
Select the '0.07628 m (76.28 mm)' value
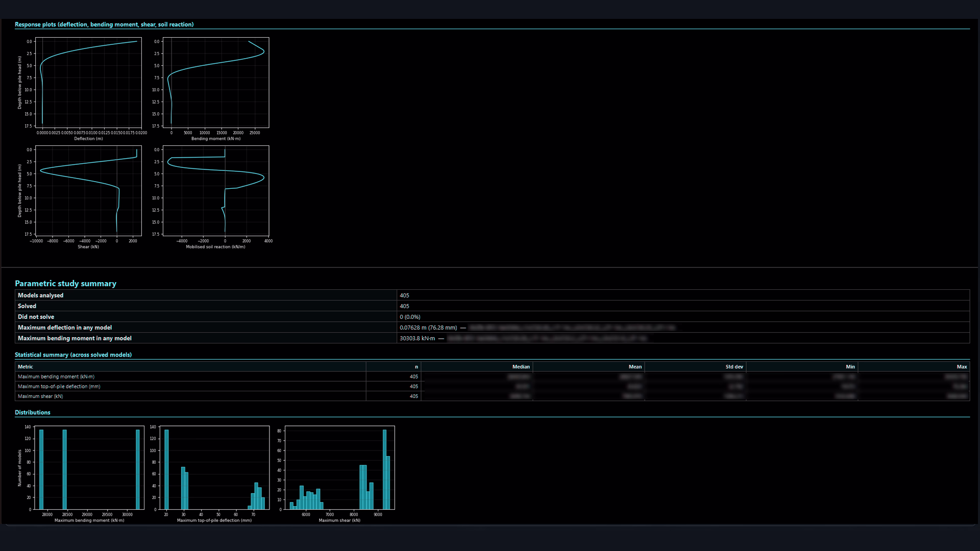click(x=428, y=328)
